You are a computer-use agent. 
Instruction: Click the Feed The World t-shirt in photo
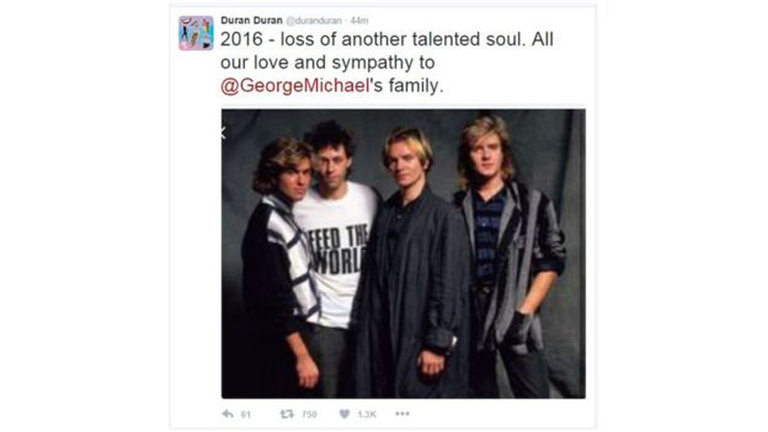point(338,255)
